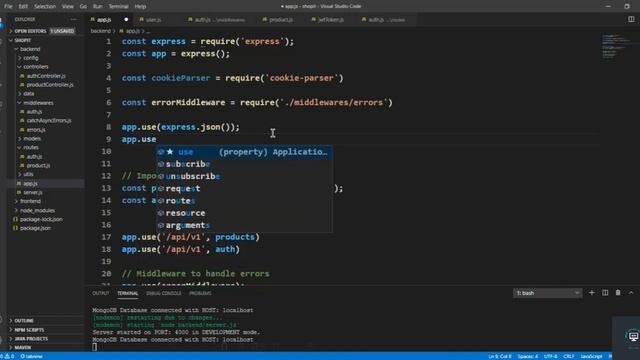Open the Selection menu
Screen dimensions: 640x360
tap(45, 7)
